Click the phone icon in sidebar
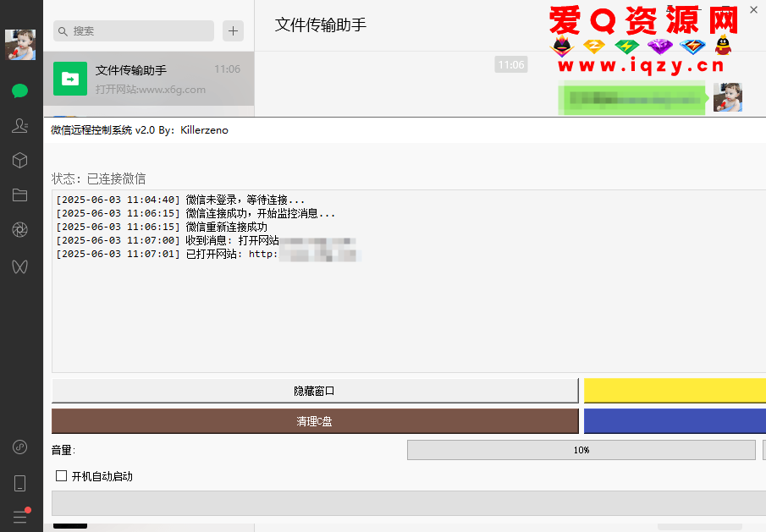This screenshot has width=766, height=532. click(20, 483)
